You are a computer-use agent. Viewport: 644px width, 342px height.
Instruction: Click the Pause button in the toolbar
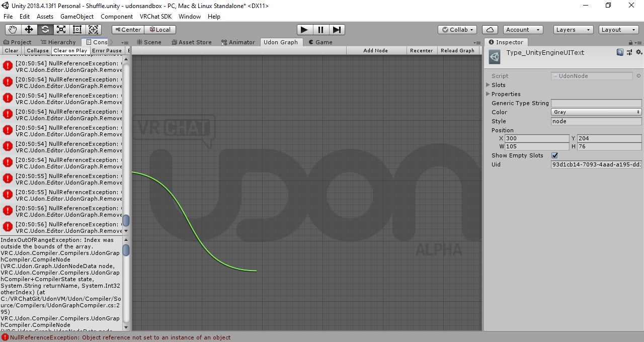320,30
